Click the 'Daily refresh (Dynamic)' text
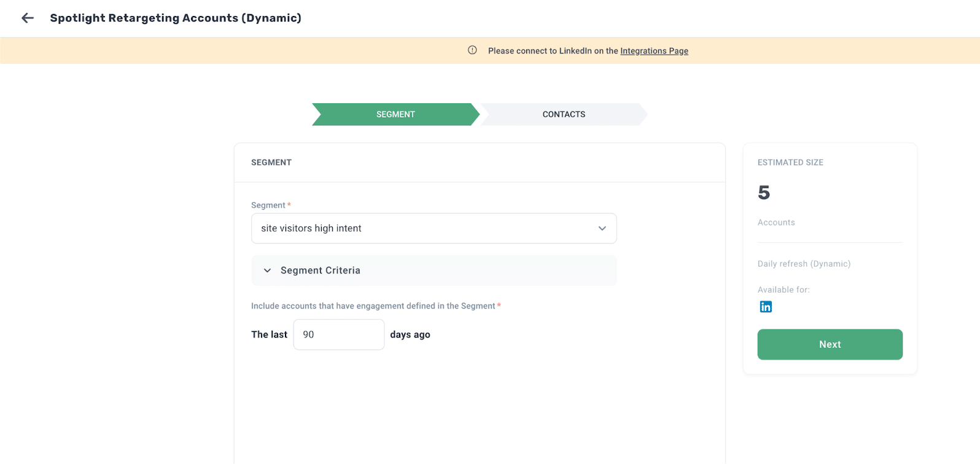980x464 pixels. 804,264
